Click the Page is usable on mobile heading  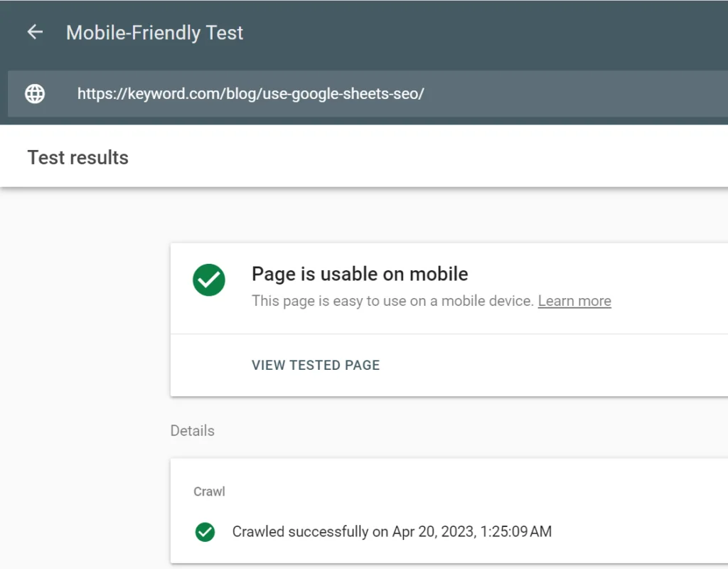pyautogui.click(x=360, y=274)
